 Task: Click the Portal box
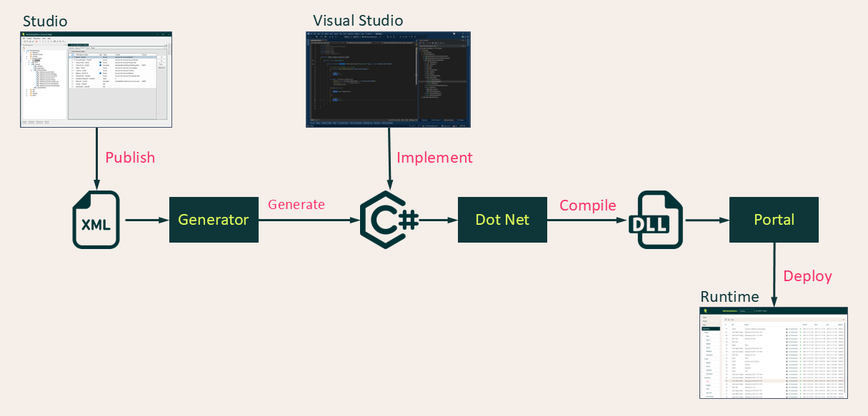click(774, 220)
